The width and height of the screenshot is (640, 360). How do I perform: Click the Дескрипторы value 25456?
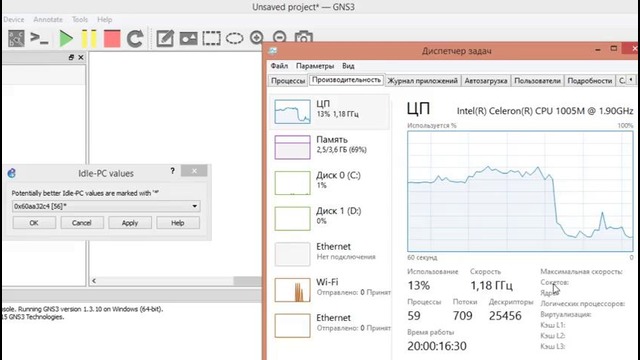[505, 316]
